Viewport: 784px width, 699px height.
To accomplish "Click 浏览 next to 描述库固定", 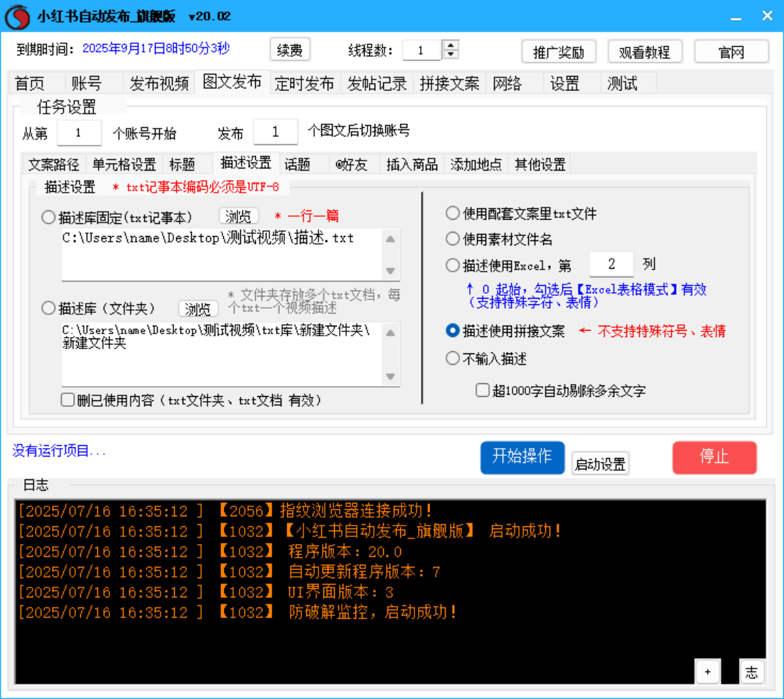I will (x=239, y=216).
